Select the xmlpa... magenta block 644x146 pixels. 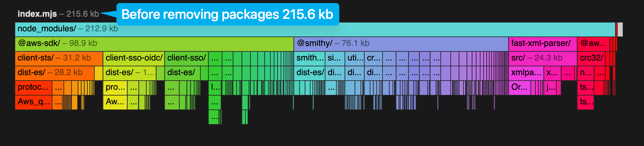(526, 73)
